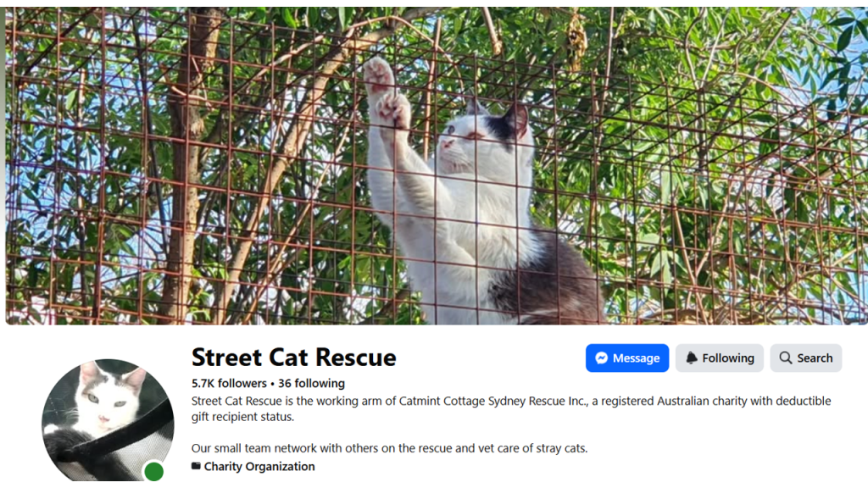The image size is (868, 488).
Task: Open Search within this page
Action: pyautogui.click(x=805, y=358)
